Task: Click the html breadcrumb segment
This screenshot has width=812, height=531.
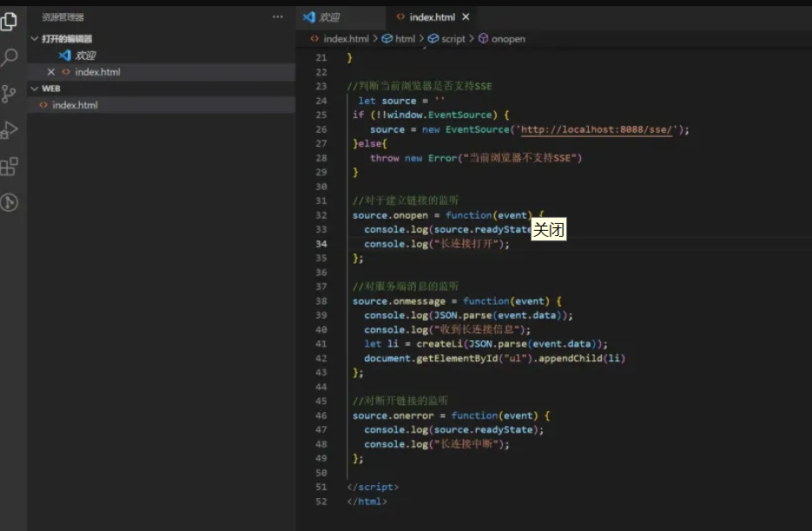Action: (x=405, y=39)
